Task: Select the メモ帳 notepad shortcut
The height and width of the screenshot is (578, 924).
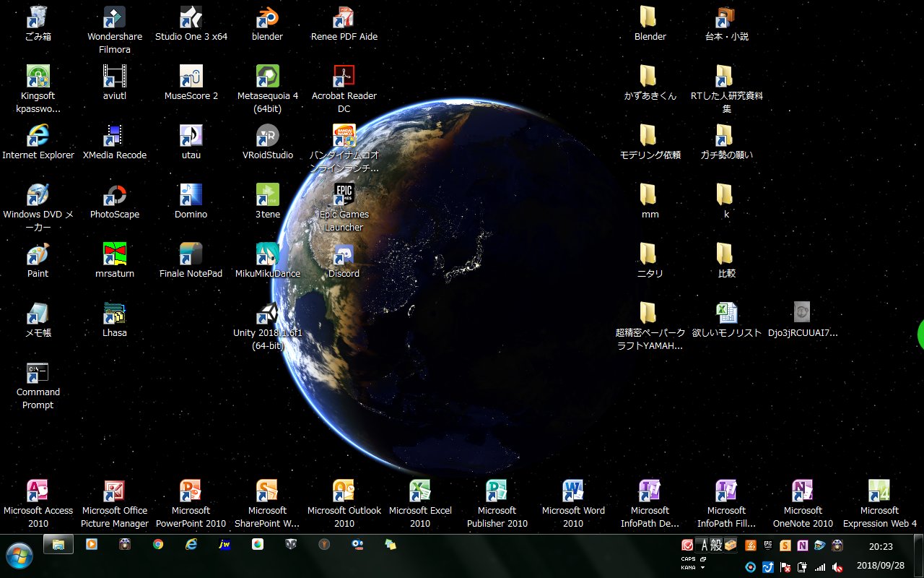Action: click(38, 319)
